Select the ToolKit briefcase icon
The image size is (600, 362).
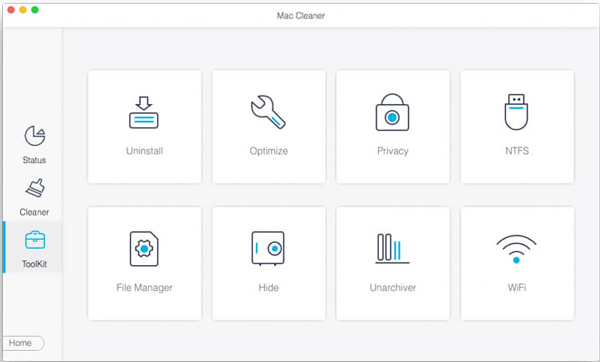pyautogui.click(x=35, y=240)
